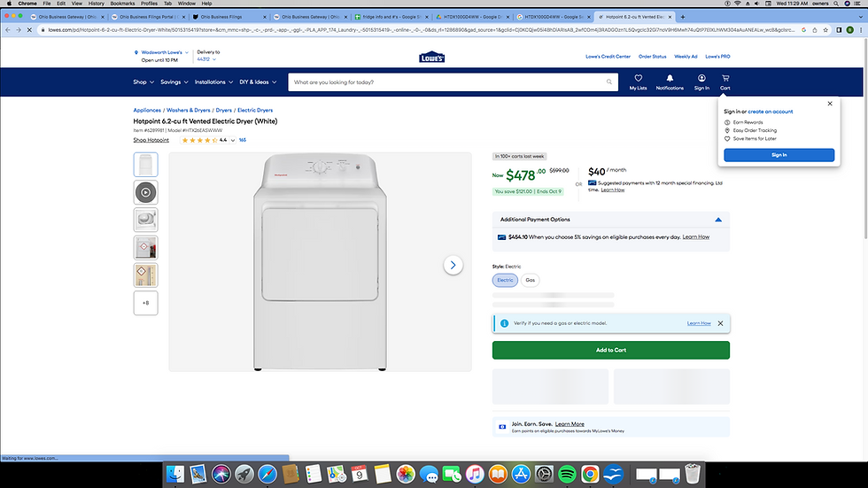Expand the Savings menu
This screenshot has width=868, height=488.
[x=174, y=81]
